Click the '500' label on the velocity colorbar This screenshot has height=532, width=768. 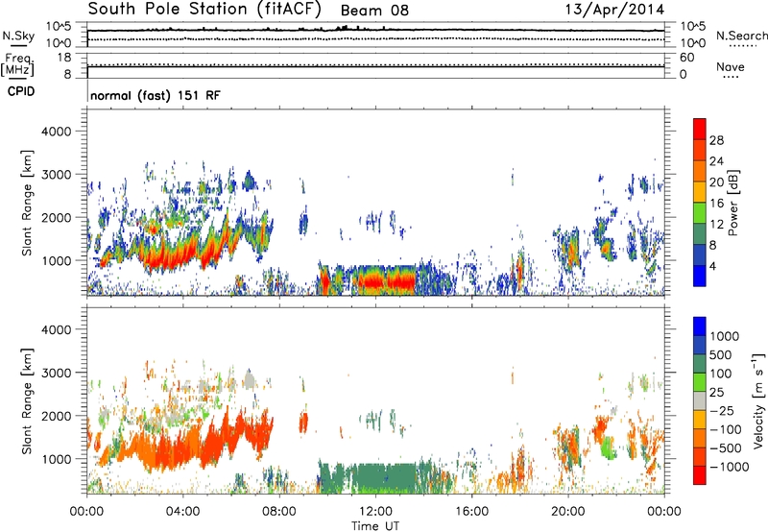720,354
